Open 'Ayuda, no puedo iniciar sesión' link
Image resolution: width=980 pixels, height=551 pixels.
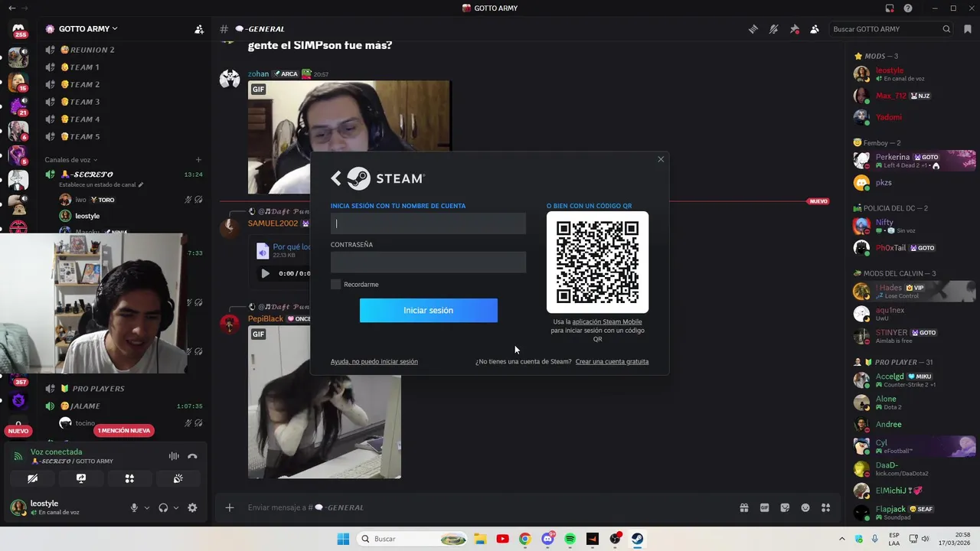(x=374, y=361)
